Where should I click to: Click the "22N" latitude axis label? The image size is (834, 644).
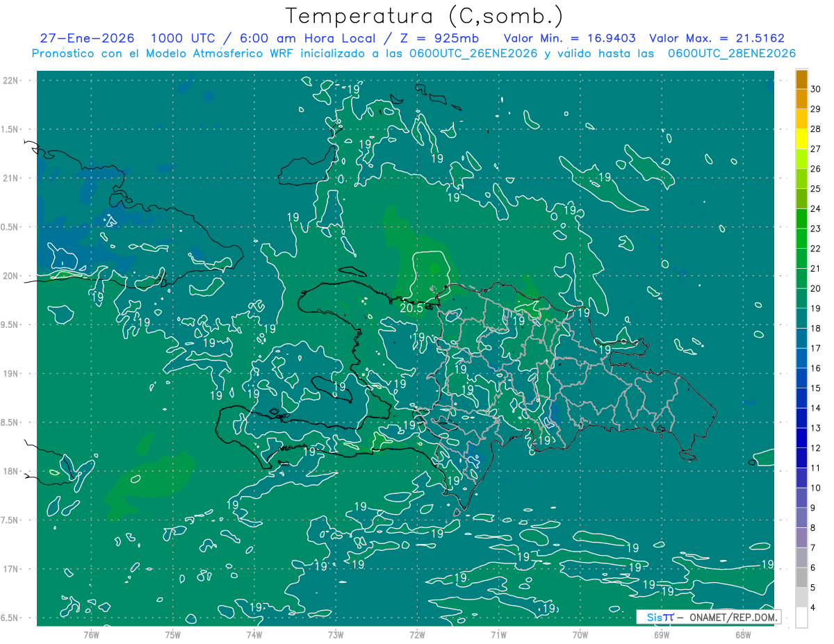tap(12, 81)
